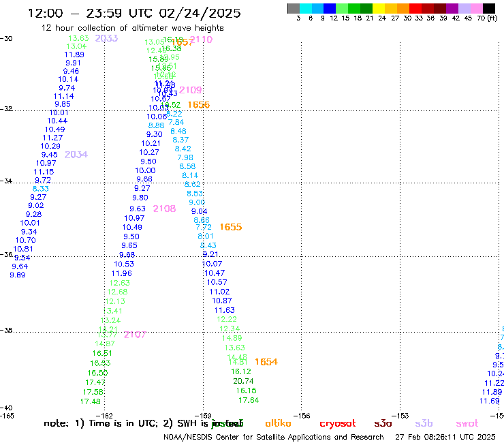The height and width of the screenshot is (443, 504).
Task: Click the wave height value 20.74
Action: pos(243,381)
